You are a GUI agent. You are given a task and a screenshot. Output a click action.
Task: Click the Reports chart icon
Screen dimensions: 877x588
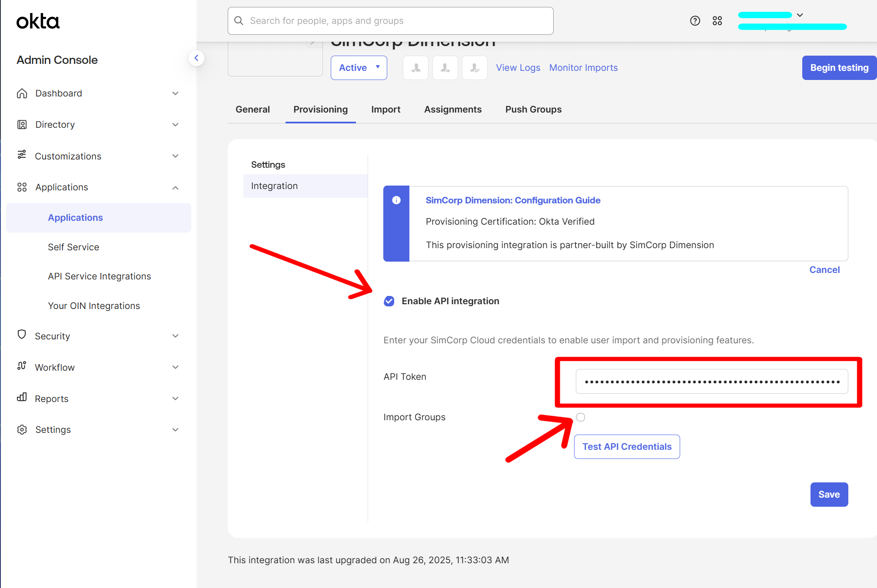point(22,398)
